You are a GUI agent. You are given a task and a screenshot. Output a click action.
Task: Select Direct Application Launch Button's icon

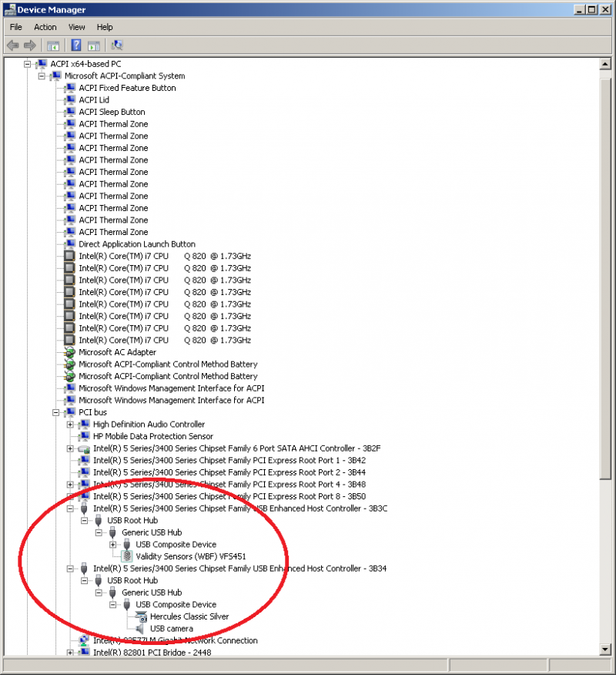coord(70,244)
